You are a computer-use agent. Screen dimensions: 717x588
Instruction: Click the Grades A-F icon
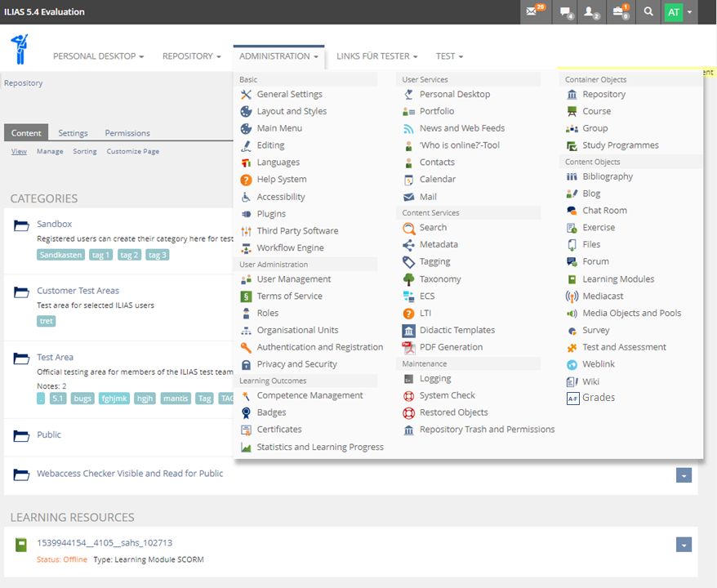tap(572, 399)
